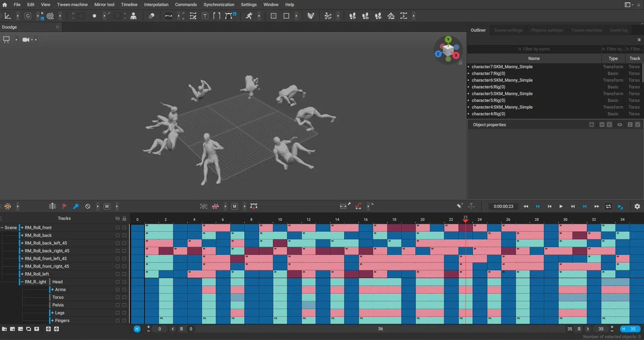
Task: Switch to the Physics settings tab
Action: coord(546,30)
